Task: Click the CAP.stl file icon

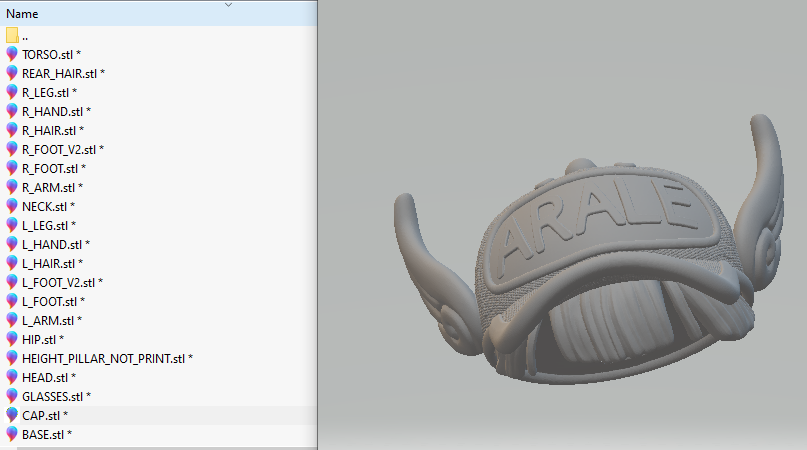Action: (x=12, y=416)
